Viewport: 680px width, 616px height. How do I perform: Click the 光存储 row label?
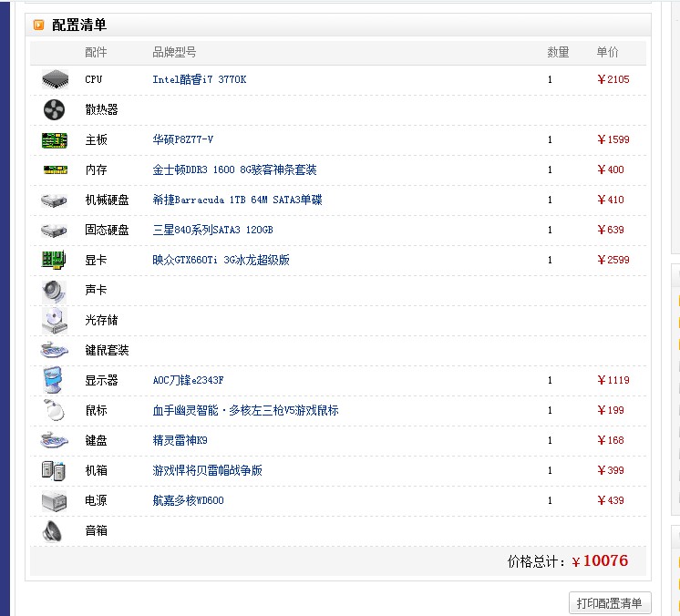[101, 320]
